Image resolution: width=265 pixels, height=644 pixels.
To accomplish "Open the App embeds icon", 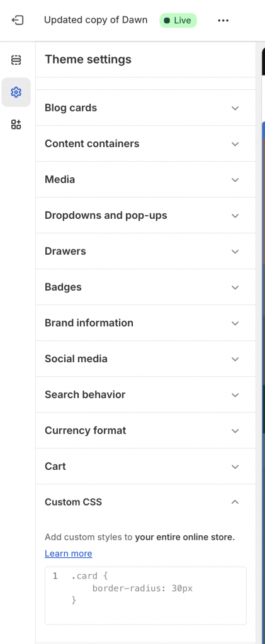I will 16,125.
